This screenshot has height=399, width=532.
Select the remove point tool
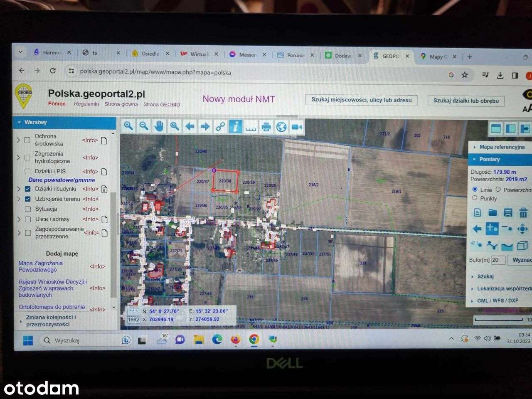(x=507, y=228)
